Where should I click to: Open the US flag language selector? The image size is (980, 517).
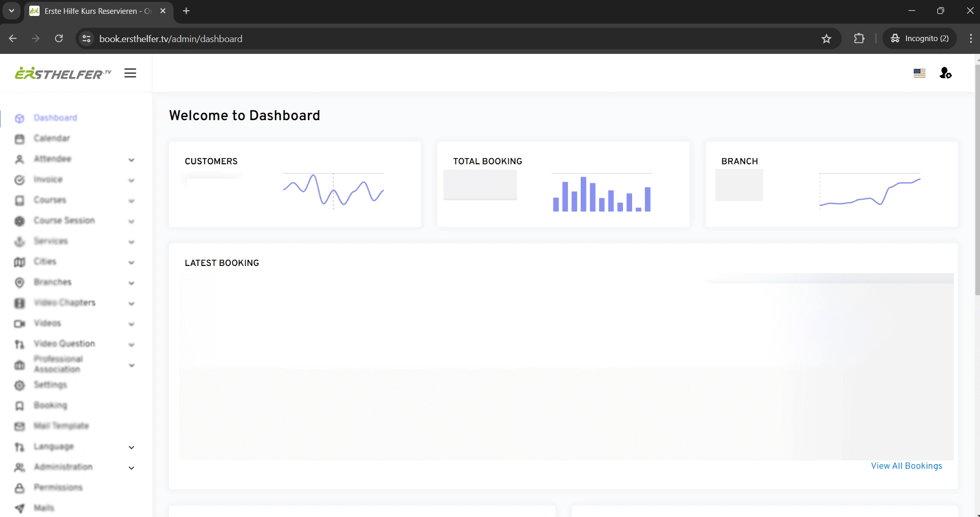click(919, 73)
